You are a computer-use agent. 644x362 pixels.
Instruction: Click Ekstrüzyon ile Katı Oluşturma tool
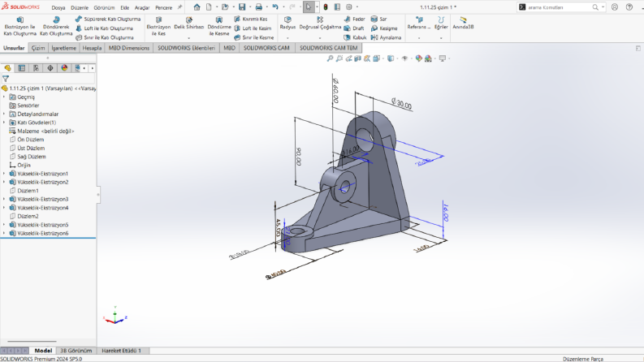19,26
